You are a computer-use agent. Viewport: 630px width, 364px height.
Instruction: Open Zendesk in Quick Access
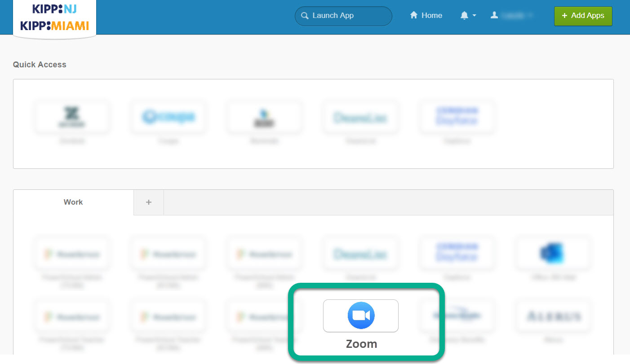coord(72,118)
